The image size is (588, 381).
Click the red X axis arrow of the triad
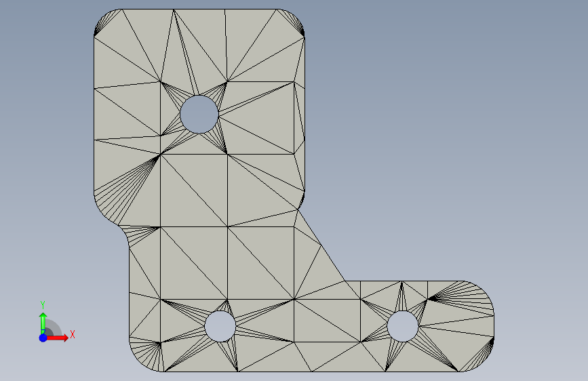(58, 338)
